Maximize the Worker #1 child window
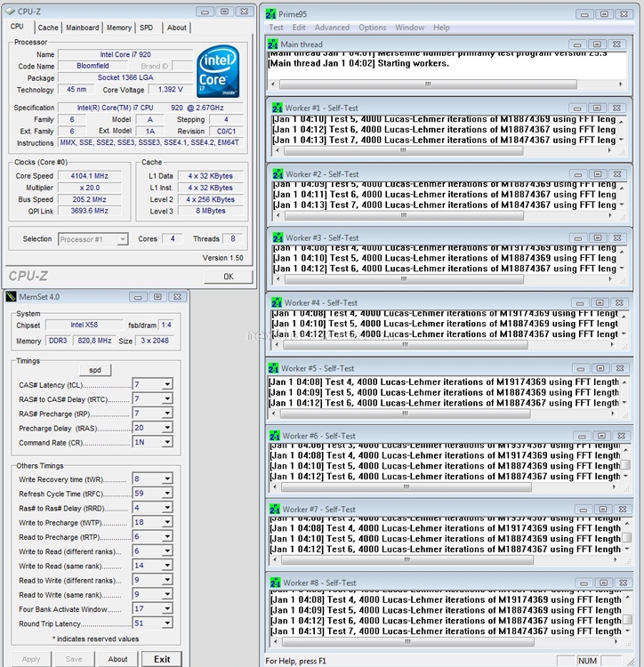 click(597, 108)
